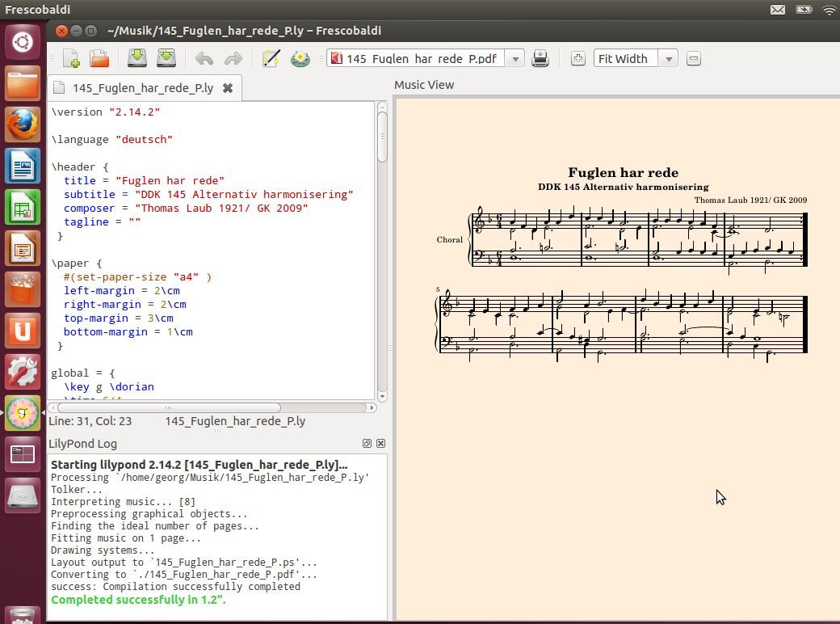Click the "Fitting music on 1 page..." log line

point(126,538)
